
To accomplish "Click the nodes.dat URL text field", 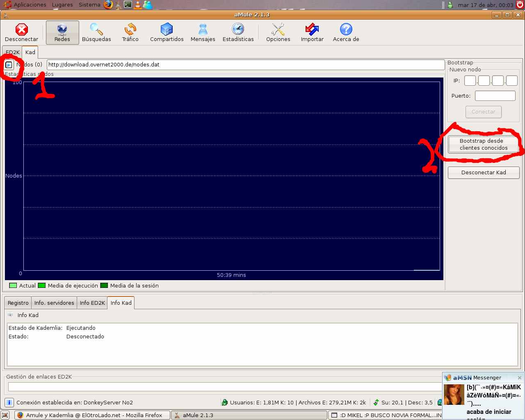I will click(245, 65).
